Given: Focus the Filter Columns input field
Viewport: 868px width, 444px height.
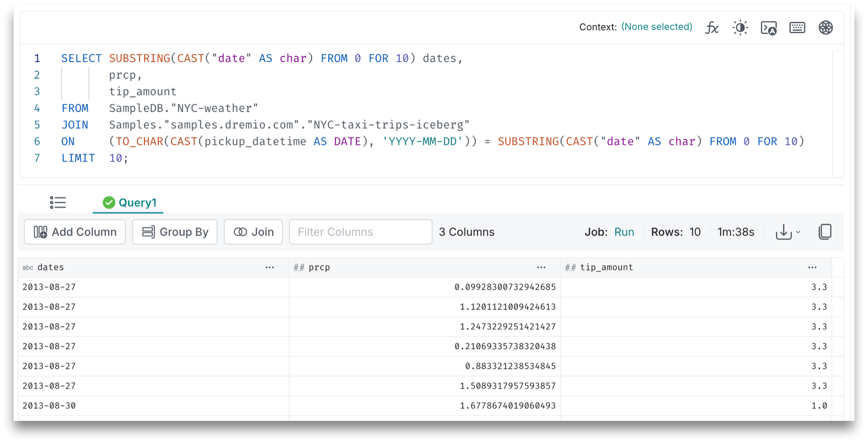Looking at the screenshot, I should pyautogui.click(x=360, y=232).
